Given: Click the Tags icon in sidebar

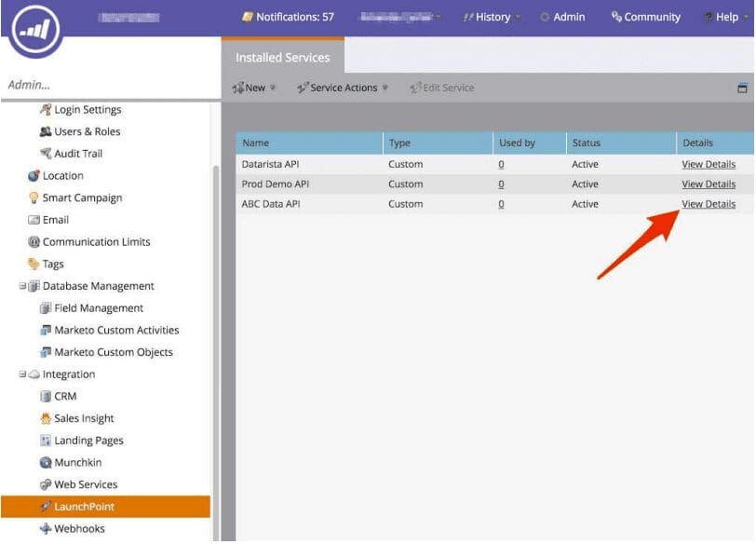Looking at the screenshot, I should (34, 264).
